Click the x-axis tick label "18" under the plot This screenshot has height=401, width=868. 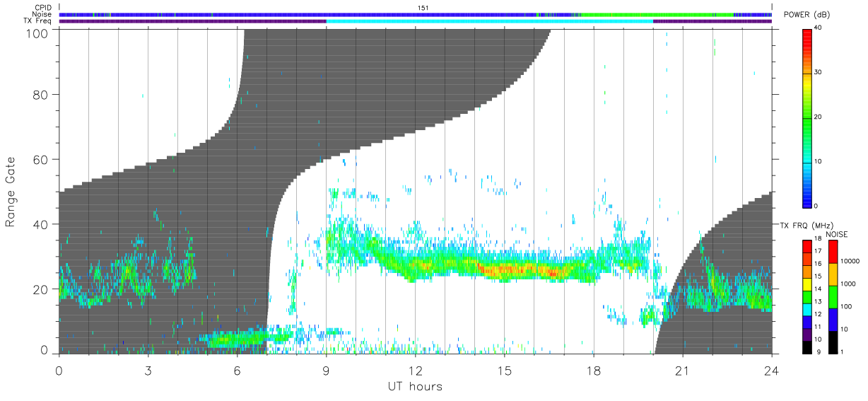click(593, 370)
